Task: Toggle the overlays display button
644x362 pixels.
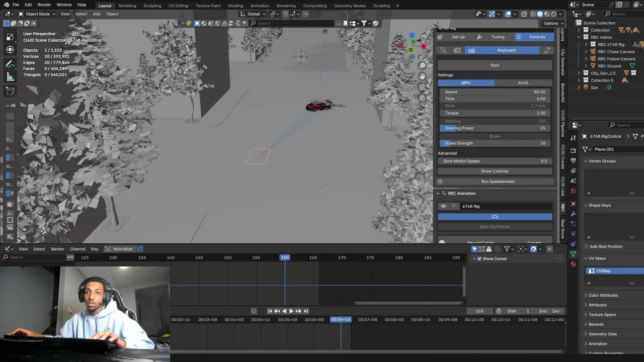Action: [508, 14]
